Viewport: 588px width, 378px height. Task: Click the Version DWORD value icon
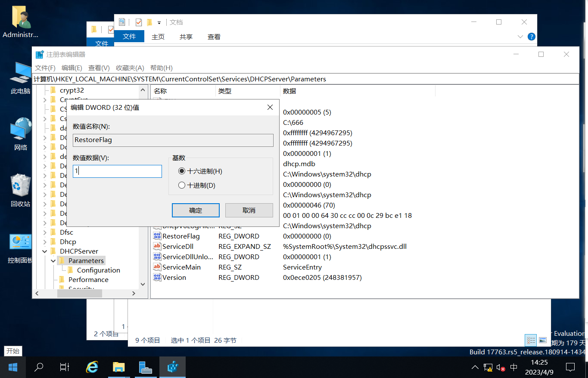pos(157,278)
